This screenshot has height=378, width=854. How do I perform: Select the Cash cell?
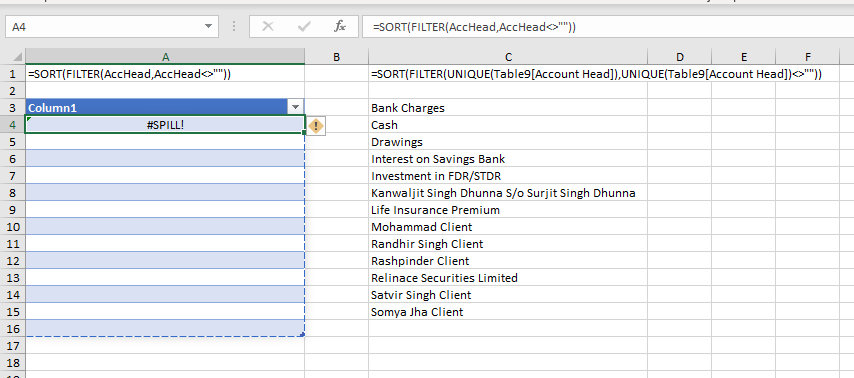click(508, 125)
